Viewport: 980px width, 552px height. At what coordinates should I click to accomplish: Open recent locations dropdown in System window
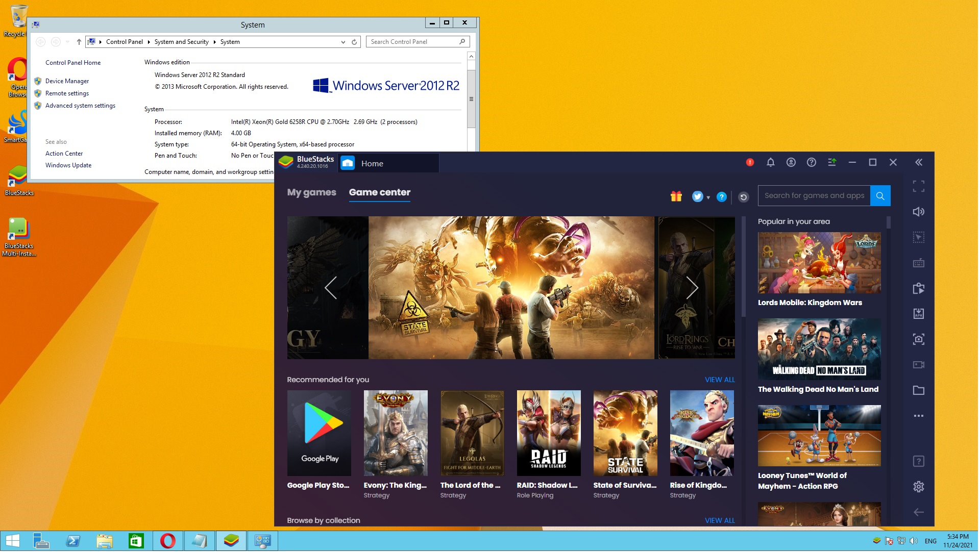tap(67, 42)
